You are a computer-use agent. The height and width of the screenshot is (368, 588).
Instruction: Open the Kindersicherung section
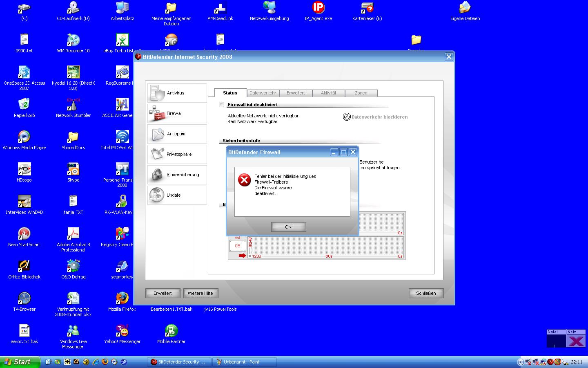(177, 175)
